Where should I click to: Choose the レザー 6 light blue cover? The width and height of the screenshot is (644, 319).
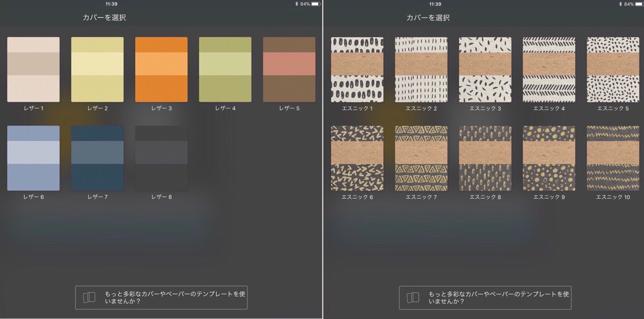(x=33, y=158)
